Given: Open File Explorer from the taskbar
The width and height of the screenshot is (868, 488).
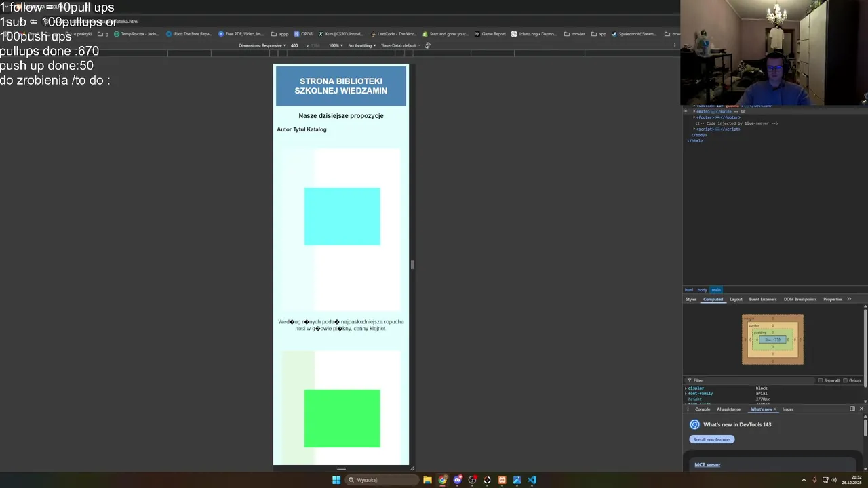Looking at the screenshot, I should 427,480.
